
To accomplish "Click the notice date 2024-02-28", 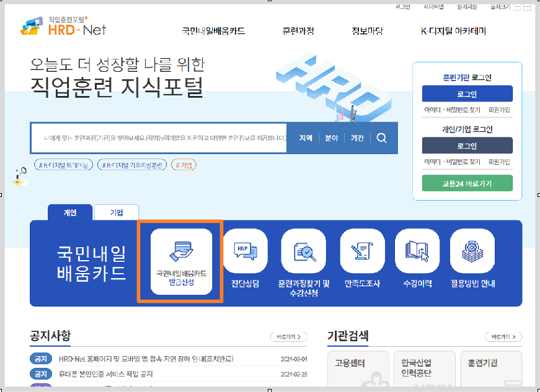I will (x=294, y=374).
